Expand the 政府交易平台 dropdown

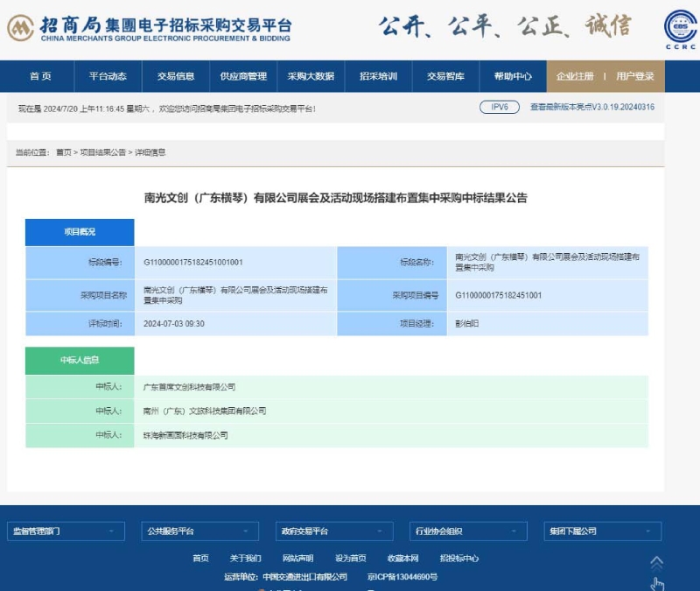(334, 531)
